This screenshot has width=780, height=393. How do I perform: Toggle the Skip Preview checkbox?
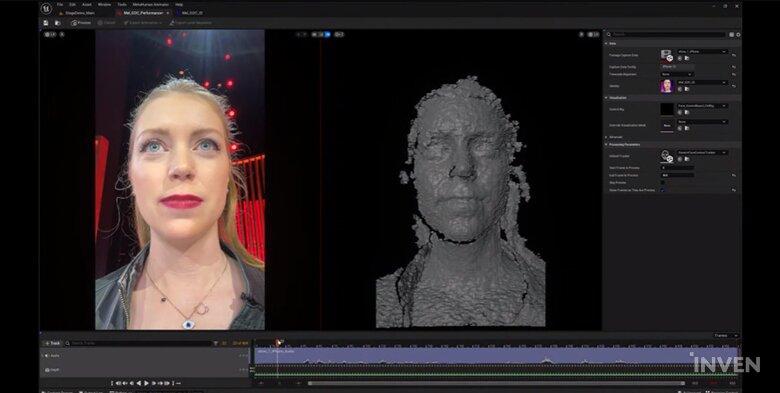[x=663, y=183]
